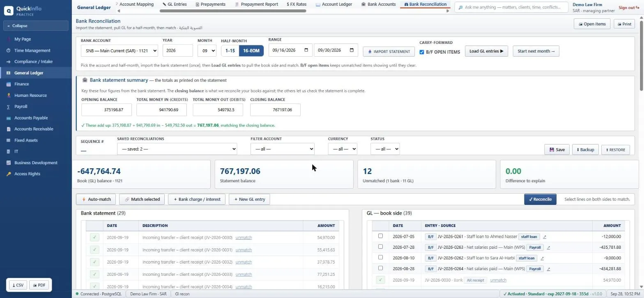Image resolution: width=644 pixels, height=298 pixels.
Task: Tick the checkbox for JV-2026-0263 salaries
Action: coord(380,247)
